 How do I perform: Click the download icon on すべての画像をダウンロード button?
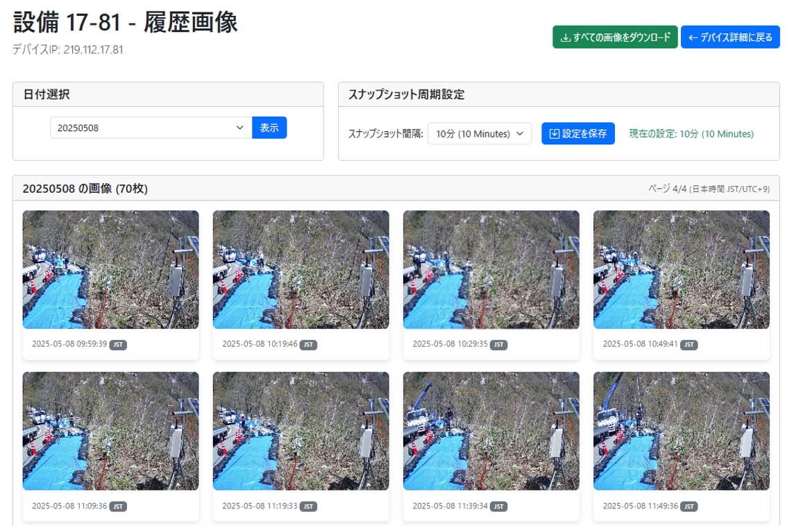point(564,36)
